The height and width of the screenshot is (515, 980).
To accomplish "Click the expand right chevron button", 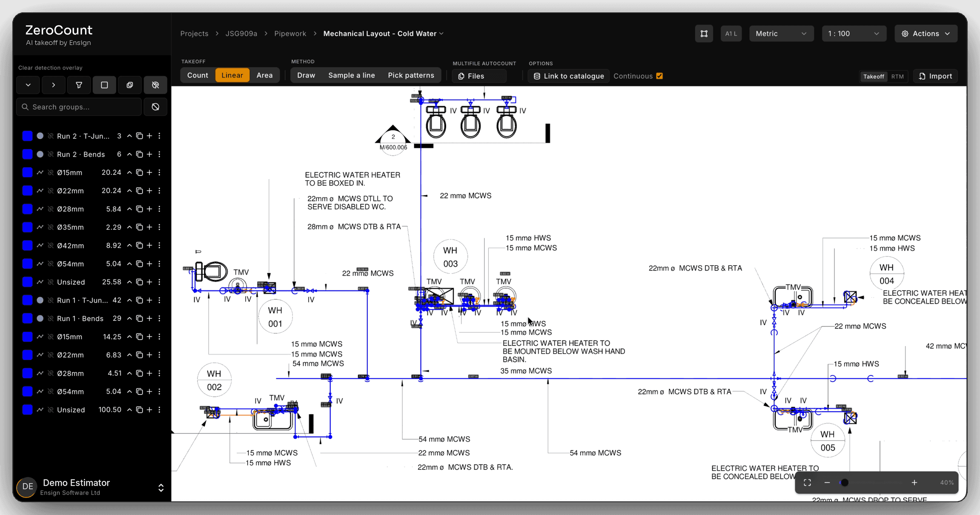I will [53, 85].
